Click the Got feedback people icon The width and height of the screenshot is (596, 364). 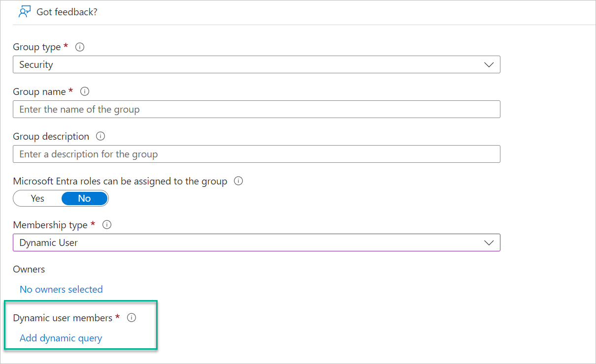24,11
